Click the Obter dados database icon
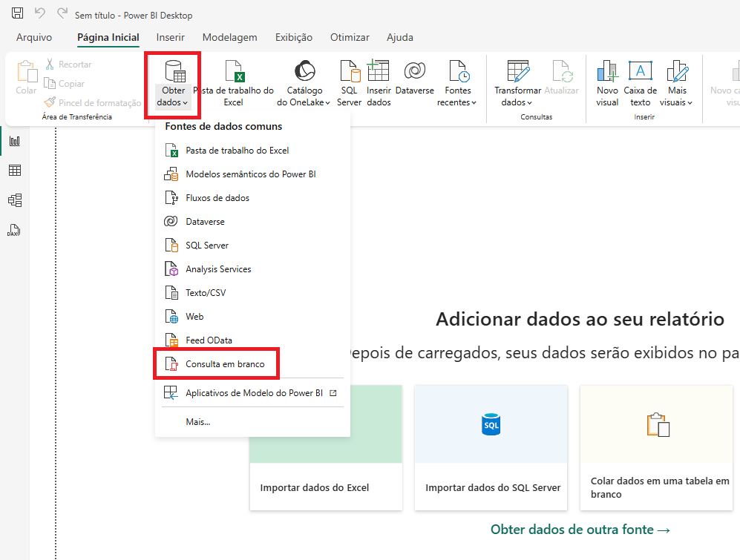This screenshot has height=560, width=740. (x=174, y=71)
